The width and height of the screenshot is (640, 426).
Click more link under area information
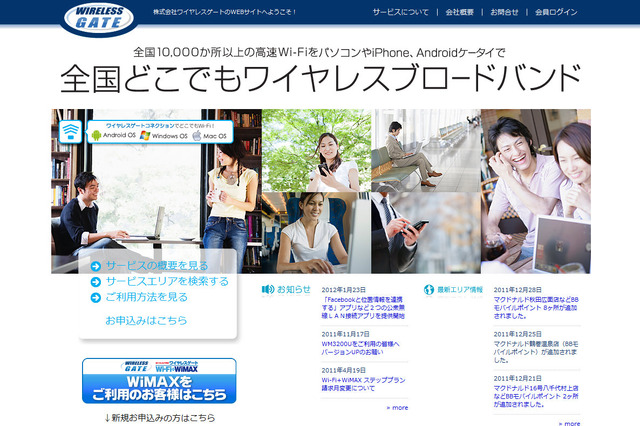(569, 424)
